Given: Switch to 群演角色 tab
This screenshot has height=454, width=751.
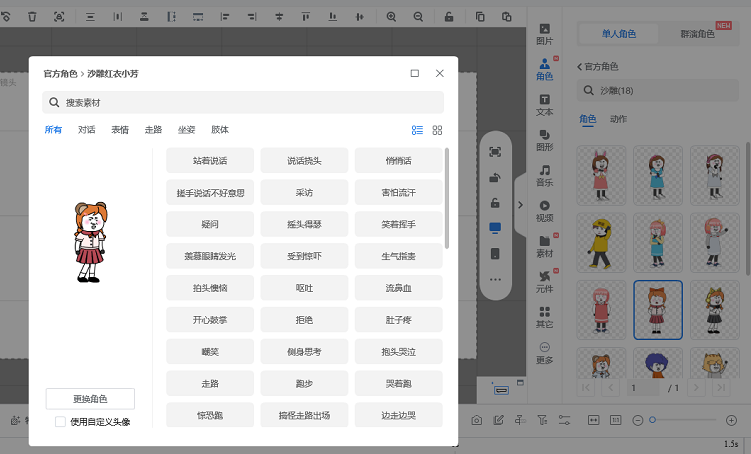Looking at the screenshot, I should [697, 34].
